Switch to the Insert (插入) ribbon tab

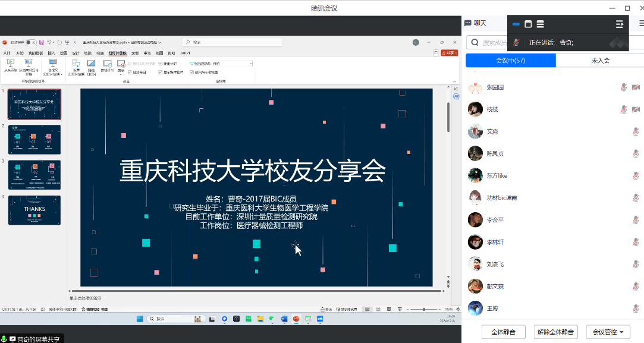click(51, 53)
